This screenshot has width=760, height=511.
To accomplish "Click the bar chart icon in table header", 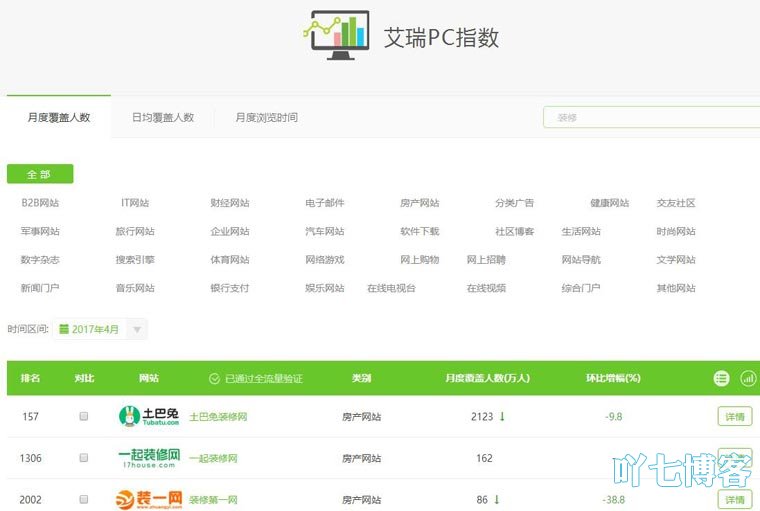I will tap(748, 378).
